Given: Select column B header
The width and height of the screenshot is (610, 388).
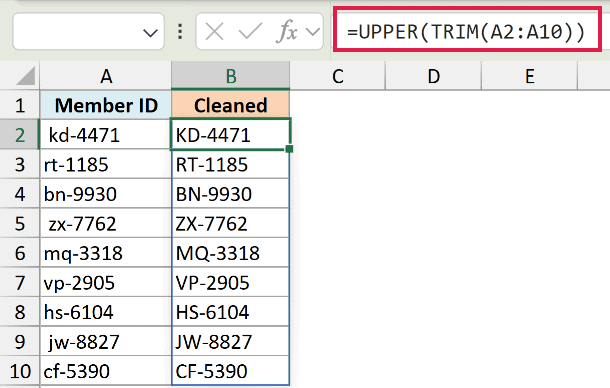Looking at the screenshot, I should (x=231, y=76).
